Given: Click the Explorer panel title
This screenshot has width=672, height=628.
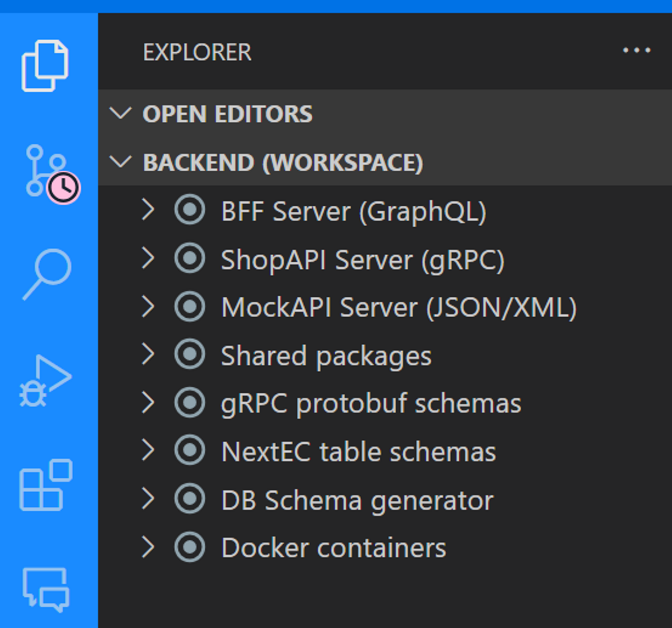Looking at the screenshot, I should pyautogui.click(x=197, y=52).
